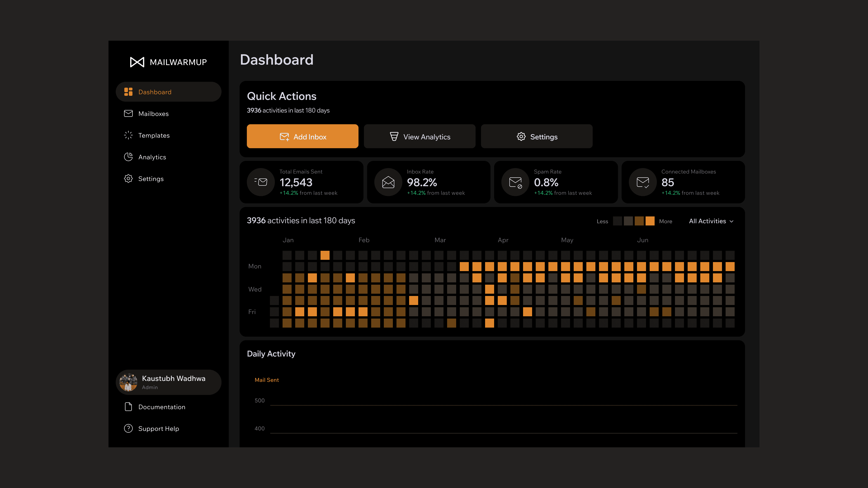This screenshot has width=868, height=488.
Task: Click the Analytics pie chart icon
Action: point(128,157)
